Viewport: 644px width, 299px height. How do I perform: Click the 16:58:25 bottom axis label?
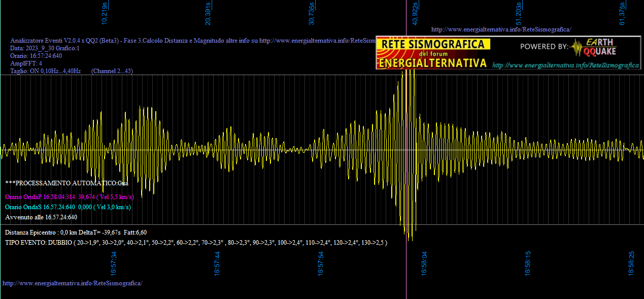point(631,263)
